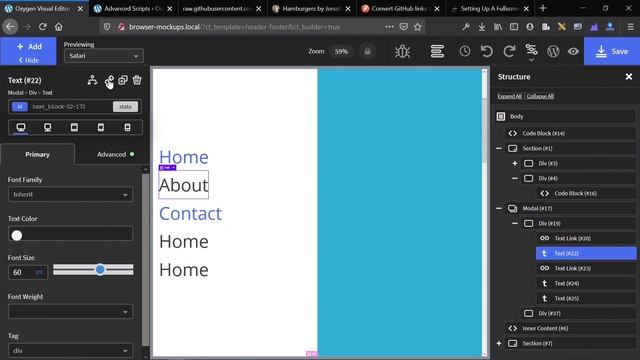The height and width of the screenshot is (360, 640).
Task: Click the Text Color white swatch
Action: coord(17,235)
